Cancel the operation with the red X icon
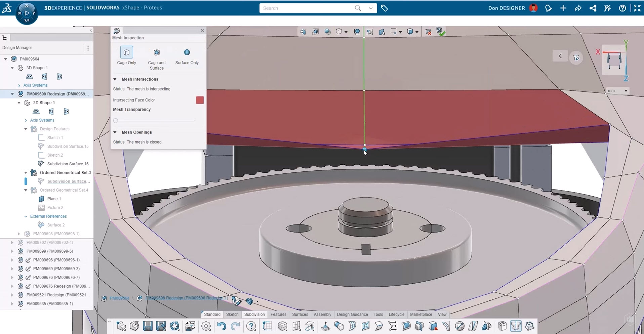 pos(429,31)
